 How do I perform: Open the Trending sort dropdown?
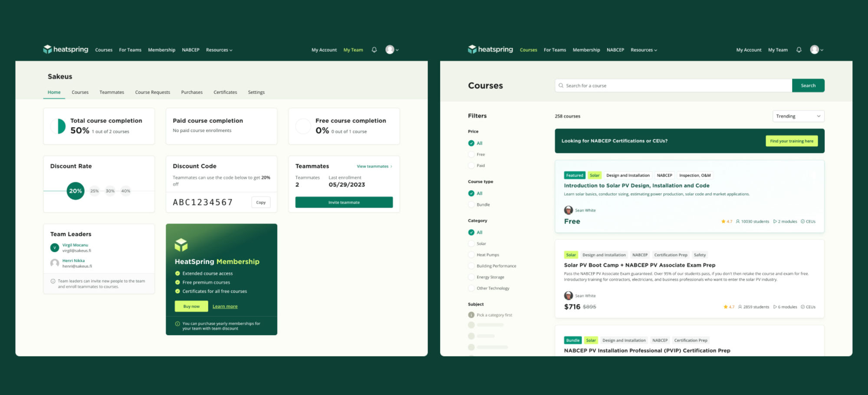point(798,116)
